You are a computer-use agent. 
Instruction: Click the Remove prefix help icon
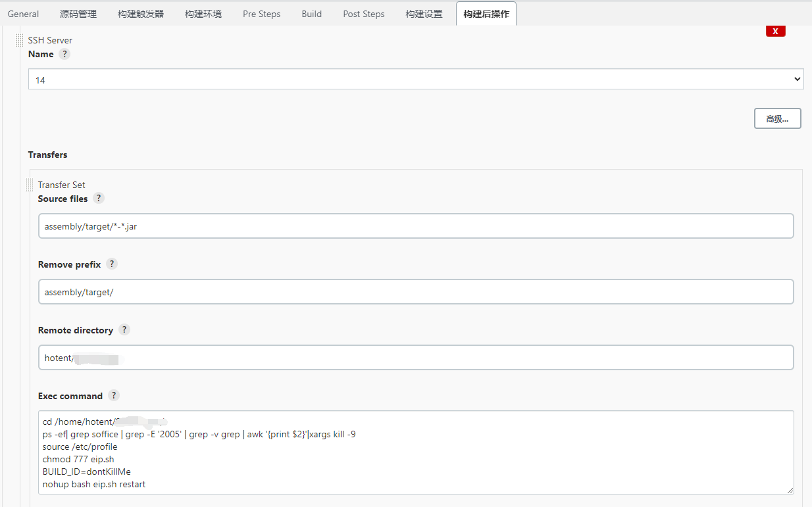111,264
